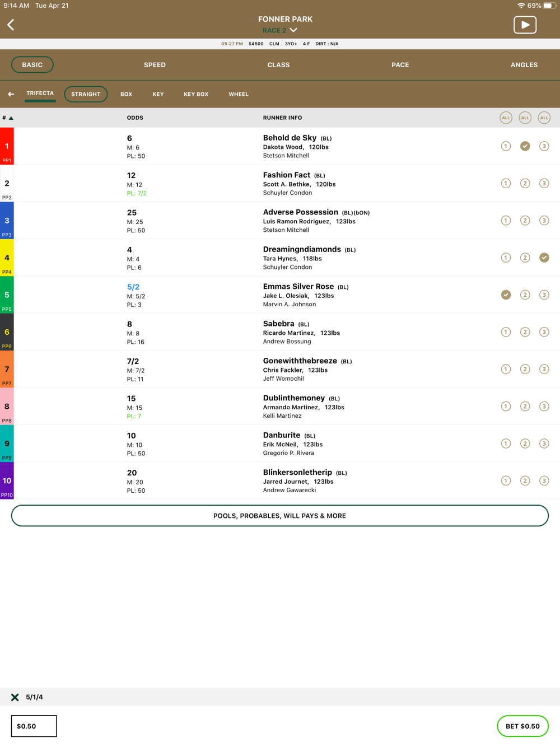Tap the purple number 10 saddle cloth
Screen dimensions: 560x747
(x=7, y=480)
